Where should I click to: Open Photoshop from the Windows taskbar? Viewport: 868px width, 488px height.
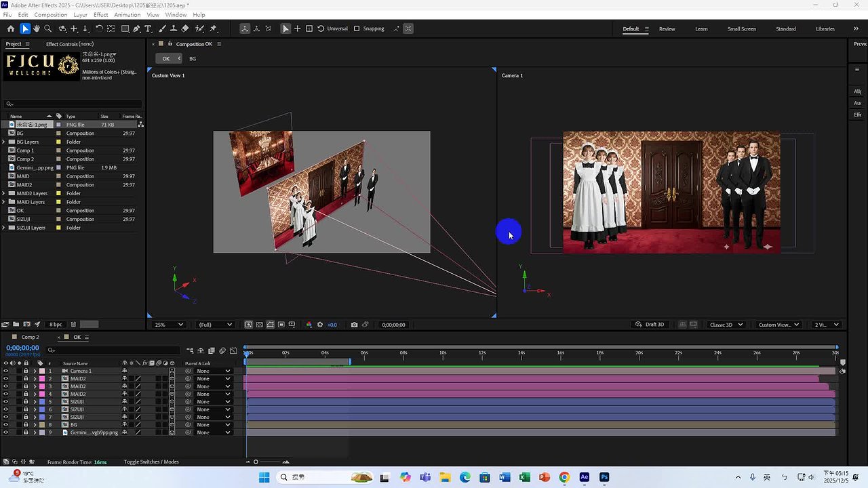604,477
